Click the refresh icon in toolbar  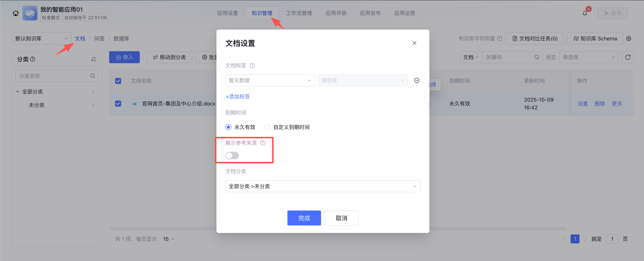click(628, 57)
